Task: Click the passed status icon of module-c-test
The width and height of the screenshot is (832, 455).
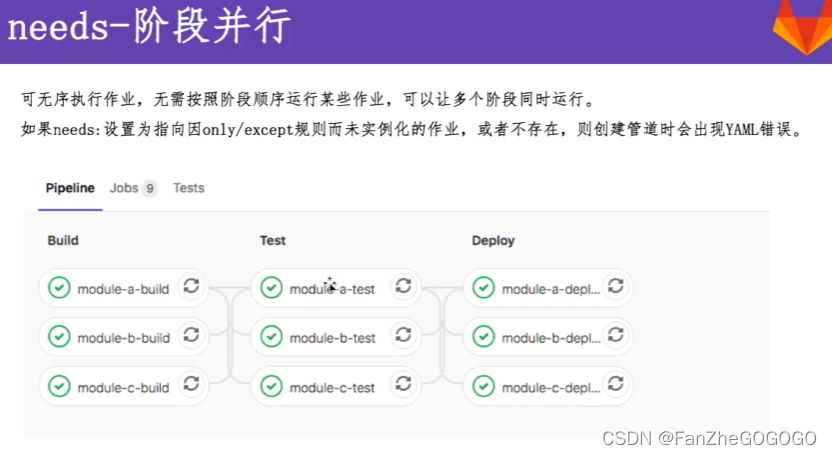Action: pyautogui.click(x=271, y=386)
